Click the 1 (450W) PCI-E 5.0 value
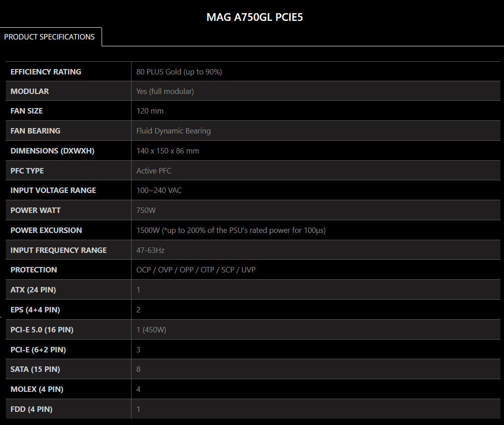This screenshot has height=425, width=504. point(151,330)
